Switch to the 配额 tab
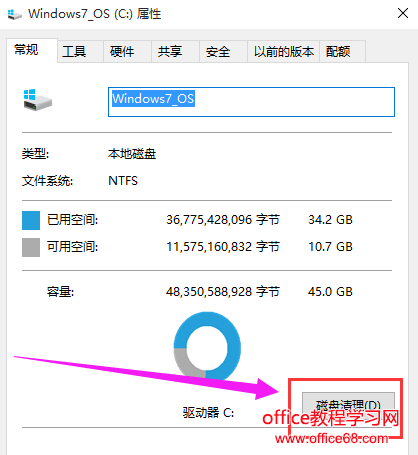Image resolution: width=418 pixels, height=455 pixels. pyautogui.click(x=343, y=51)
